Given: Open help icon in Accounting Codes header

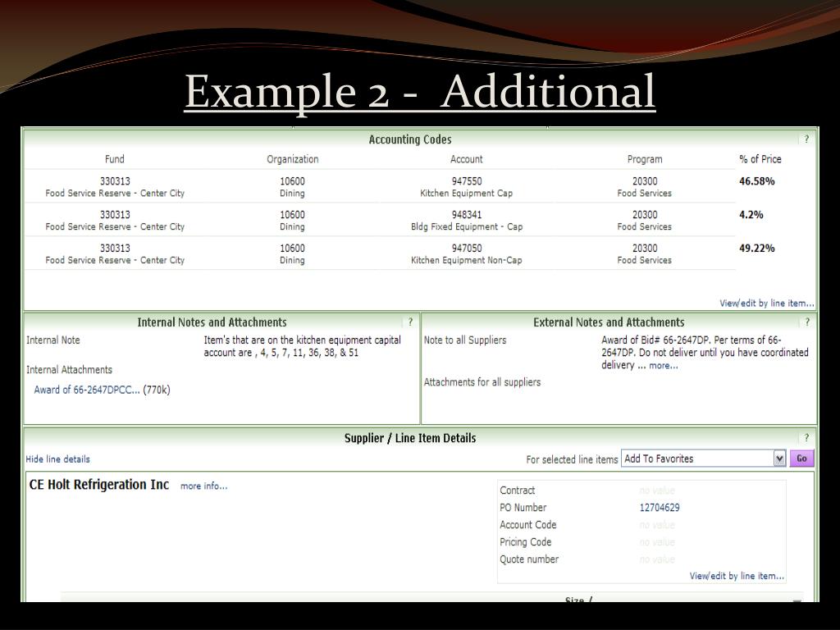Looking at the screenshot, I should pos(806,139).
